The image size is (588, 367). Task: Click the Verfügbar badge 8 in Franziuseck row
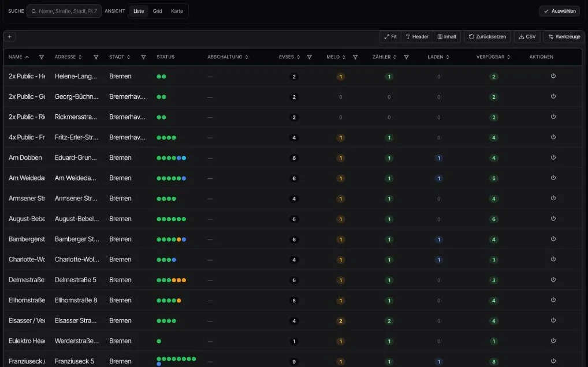pos(493,362)
